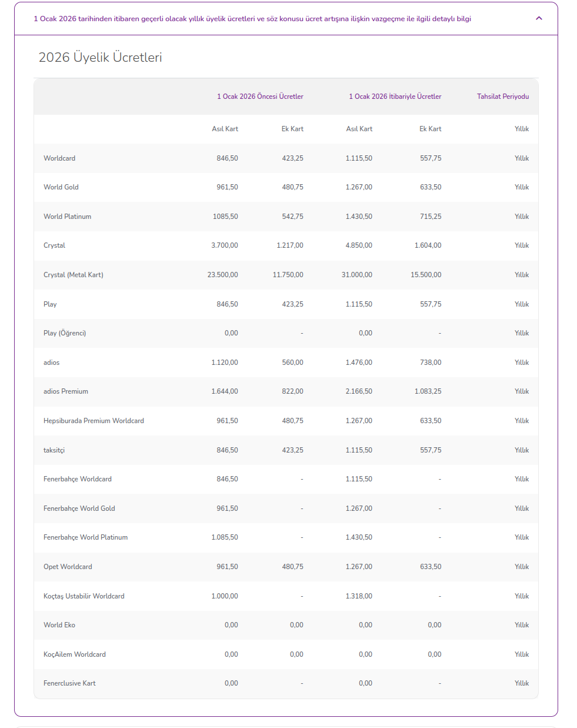Click the adios Premium row name
The width and height of the screenshot is (577, 728).
point(66,391)
